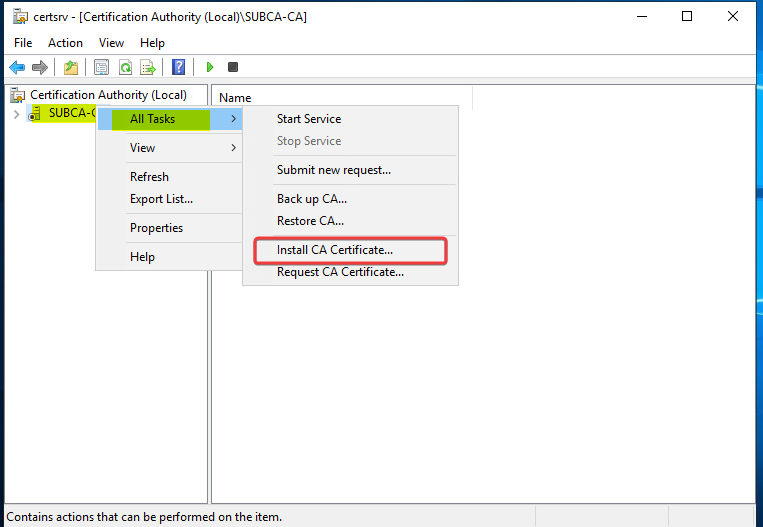Open Properties via the toolbar icon
Image resolution: width=763 pixels, height=527 pixels.
[101, 67]
